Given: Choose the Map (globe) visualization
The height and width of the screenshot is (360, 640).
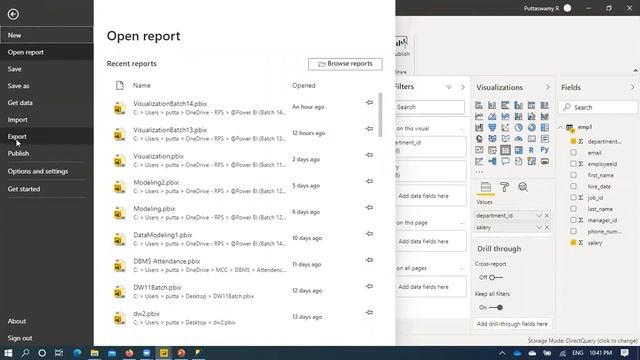Looking at the screenshot, I should point(479,139).
